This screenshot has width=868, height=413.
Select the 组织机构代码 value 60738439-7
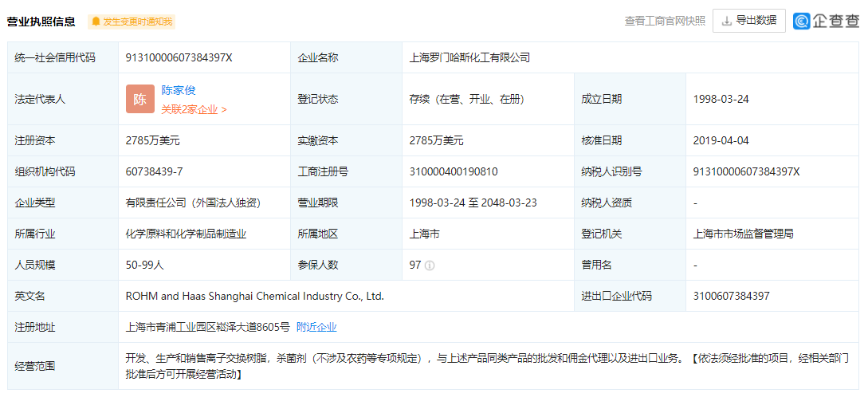[155, 171]
